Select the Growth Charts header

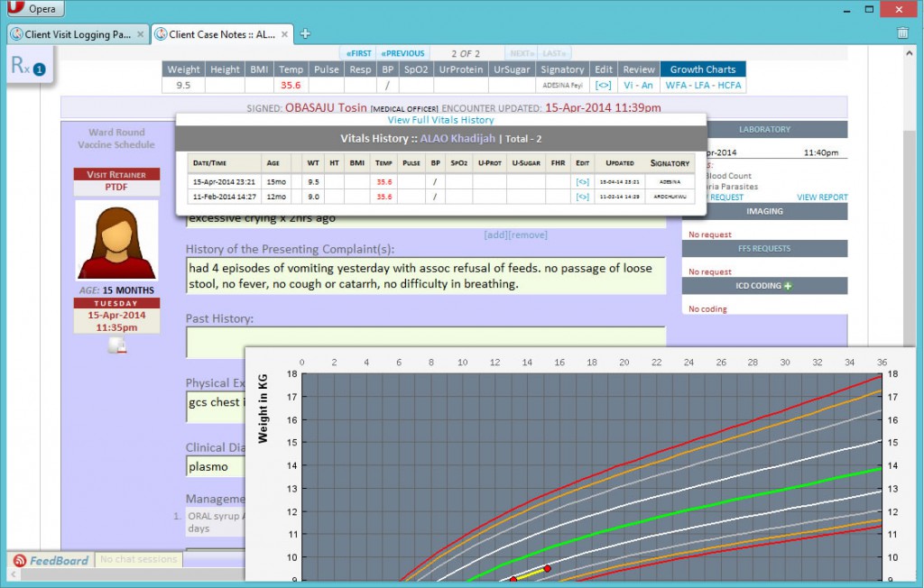click(702, 69)
